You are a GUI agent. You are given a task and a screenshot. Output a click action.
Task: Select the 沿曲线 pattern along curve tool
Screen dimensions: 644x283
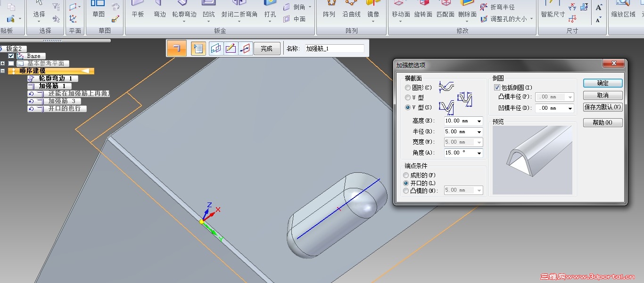point(351,9)
